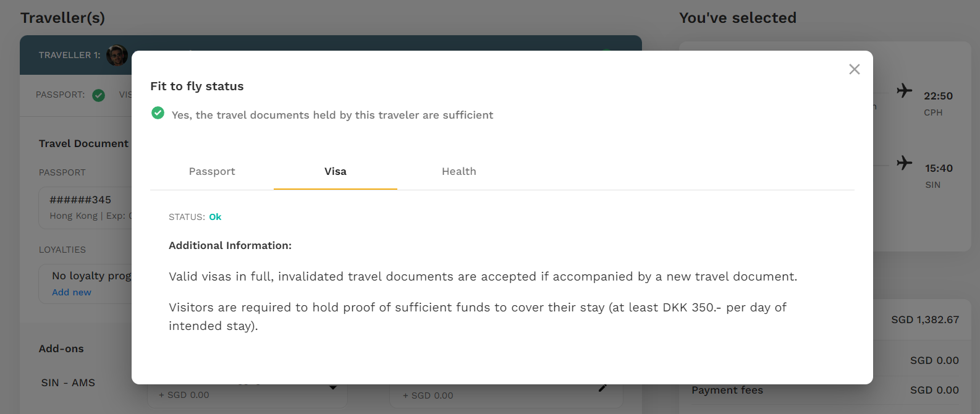Click the passport green checkmark status icon
The width and height of the screenshot is (980, 414).
point(98,95)
